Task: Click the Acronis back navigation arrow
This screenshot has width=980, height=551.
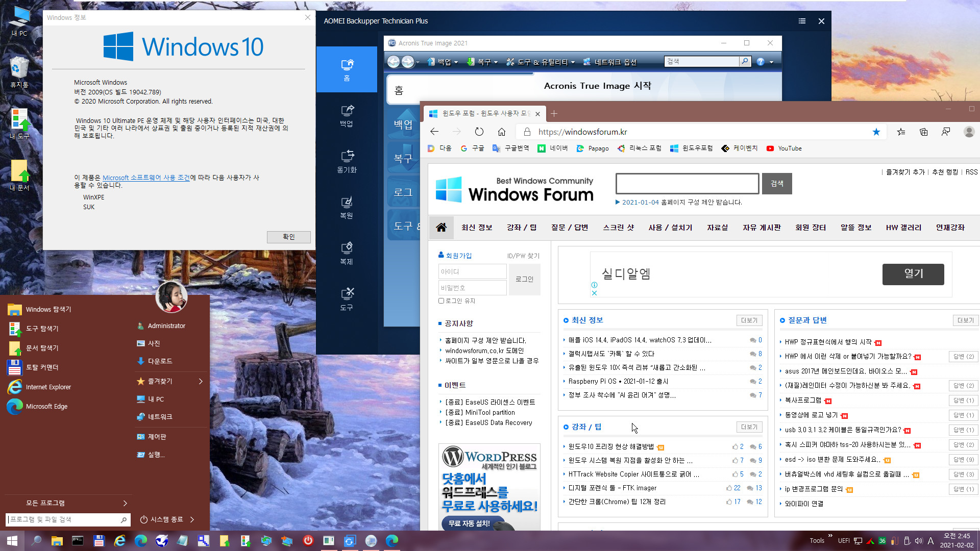Action: coord(394,62)
